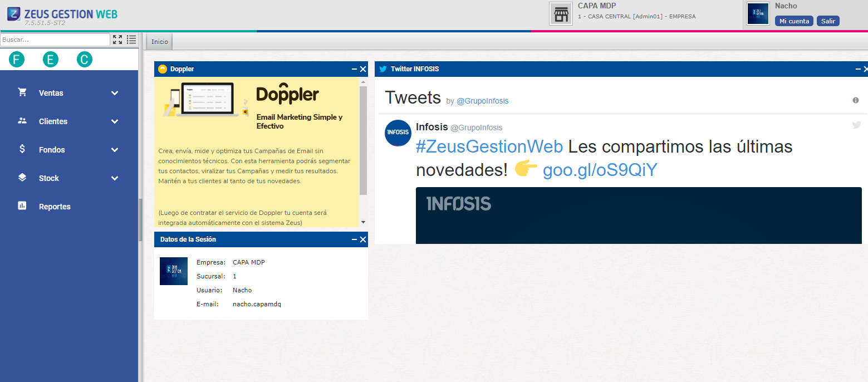Open the @GrupoInfosis link in Tweets header
The image size is (868, 382).
[482, 101]
